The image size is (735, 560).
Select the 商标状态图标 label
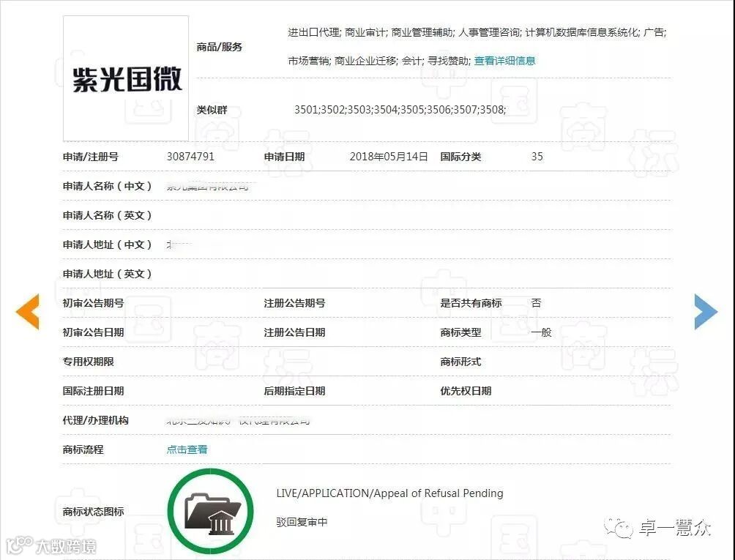[x=93, y=511]
